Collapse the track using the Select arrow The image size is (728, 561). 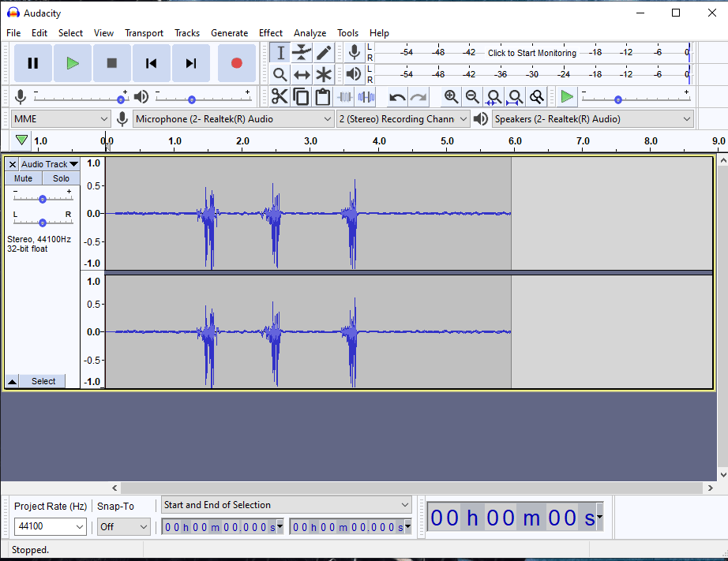pos(11,381)
